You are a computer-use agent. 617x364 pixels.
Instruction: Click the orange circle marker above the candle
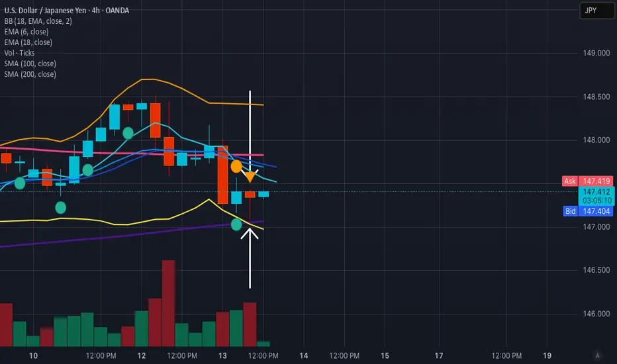coord(236,167)
